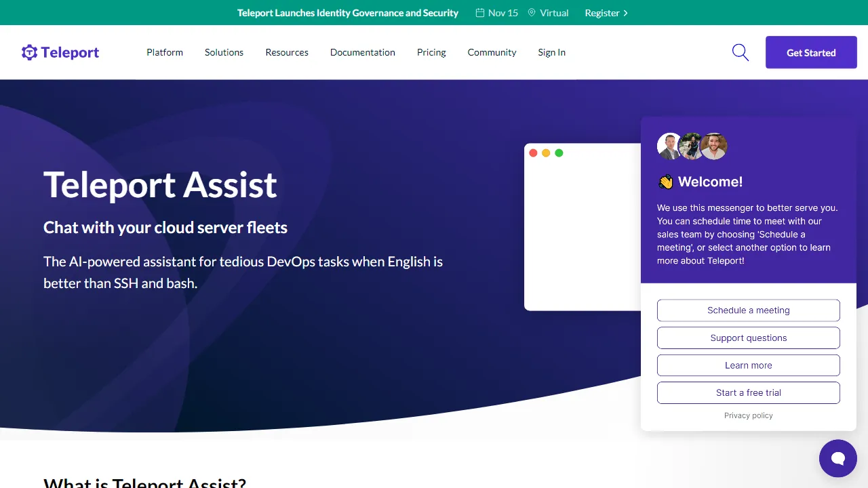This screenshot has height=488, width=868.
Task: Click the 'What is Teleport Assist?' heading
Action: coord(145,483)
